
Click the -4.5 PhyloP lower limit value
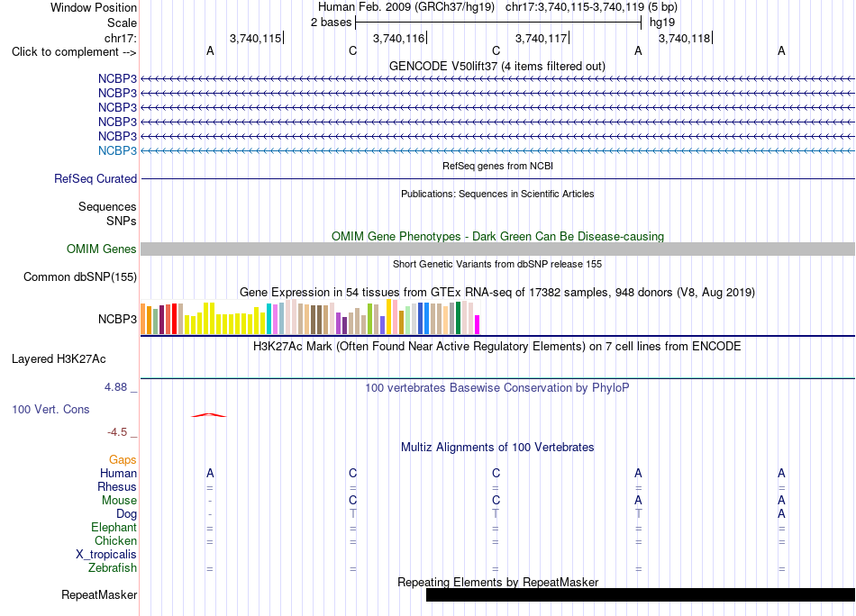(x=117, y=432)
